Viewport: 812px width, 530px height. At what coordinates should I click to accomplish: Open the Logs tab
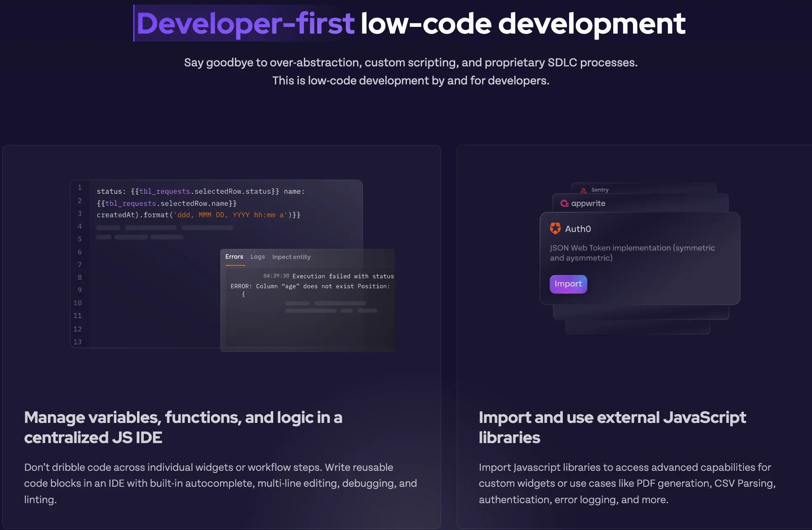coord(258,257)
